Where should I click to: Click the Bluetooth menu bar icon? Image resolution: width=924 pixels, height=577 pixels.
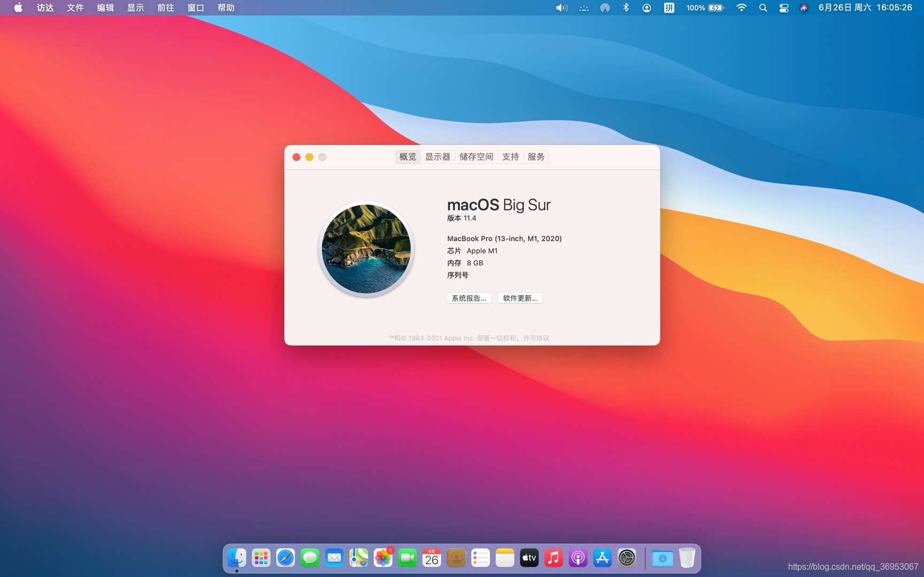(x=626, y=7)
